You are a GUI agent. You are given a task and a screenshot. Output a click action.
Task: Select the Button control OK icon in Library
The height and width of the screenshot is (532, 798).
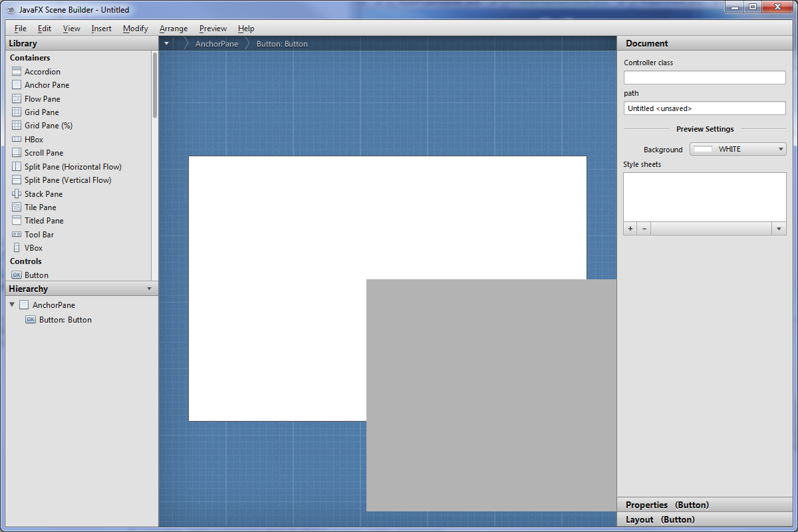[x=17, y=275]
